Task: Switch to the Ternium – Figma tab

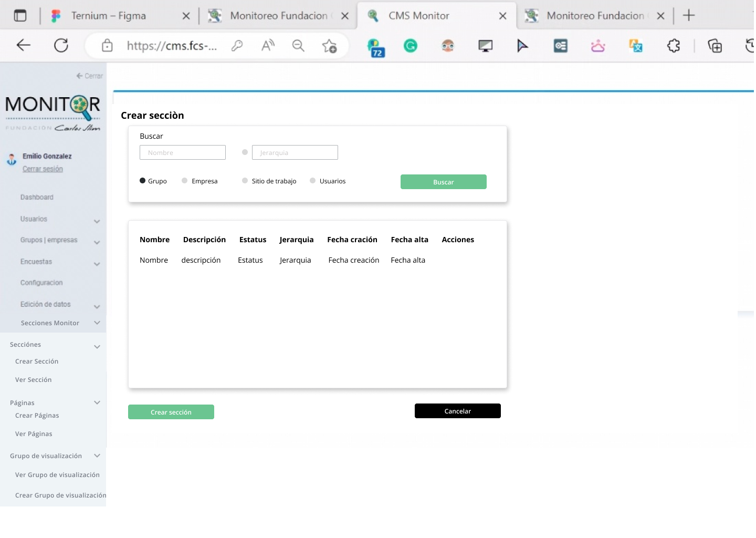Action: [x=109, y=16]
